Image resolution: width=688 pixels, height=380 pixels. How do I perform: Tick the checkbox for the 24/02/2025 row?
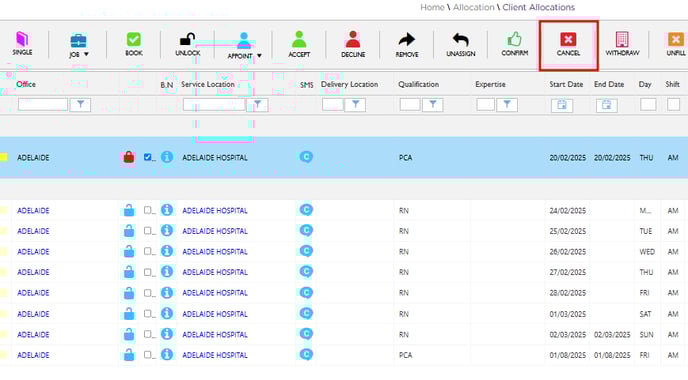147,210
